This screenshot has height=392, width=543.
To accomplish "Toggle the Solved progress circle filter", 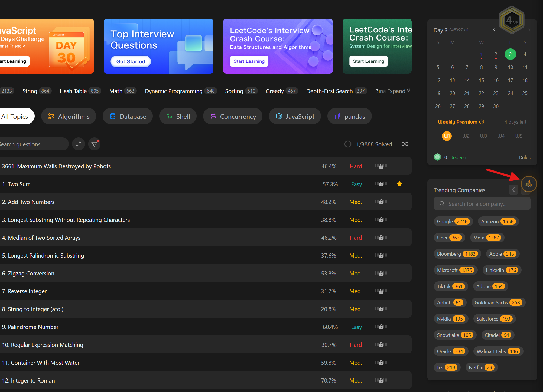I will [348, 144].
